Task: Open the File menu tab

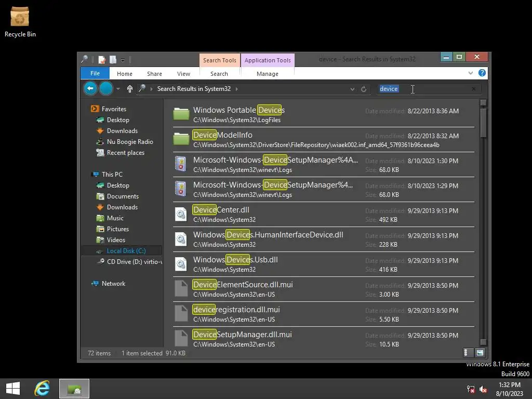Action: (x=95, y=73)
